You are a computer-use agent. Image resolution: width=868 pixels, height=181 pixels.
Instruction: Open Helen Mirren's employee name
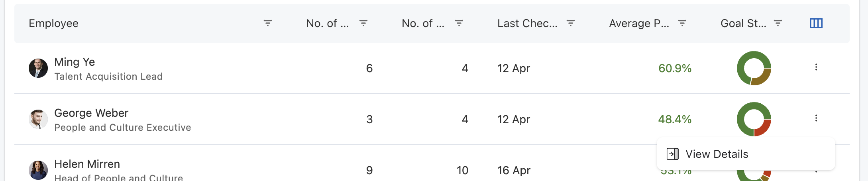click(87, 164)
